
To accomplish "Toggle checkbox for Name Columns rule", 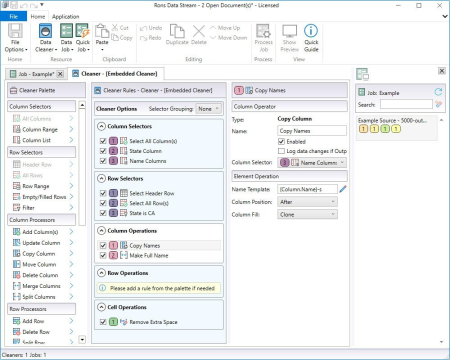I will [x=103, y=161].
